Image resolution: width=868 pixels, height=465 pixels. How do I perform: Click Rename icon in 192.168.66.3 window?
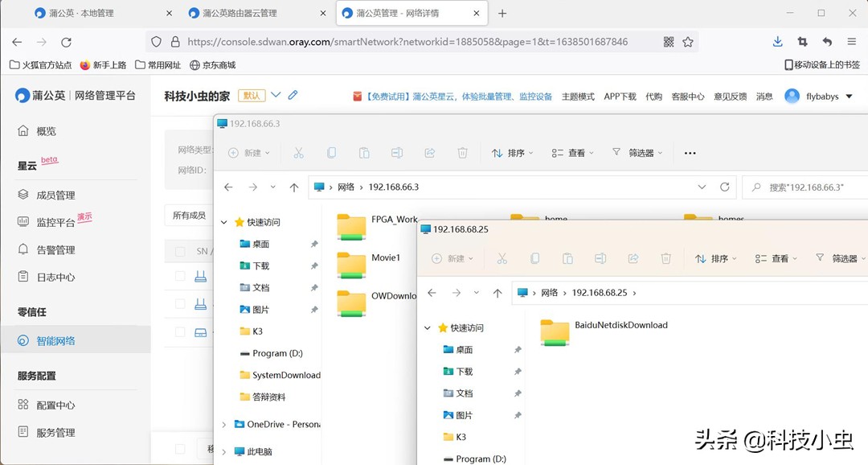point(397,153)
